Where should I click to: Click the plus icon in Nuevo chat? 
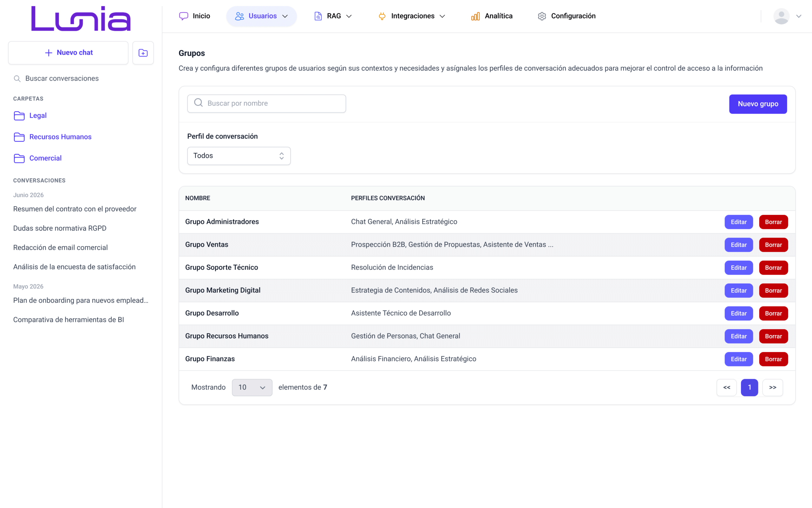tap(49, 53)
